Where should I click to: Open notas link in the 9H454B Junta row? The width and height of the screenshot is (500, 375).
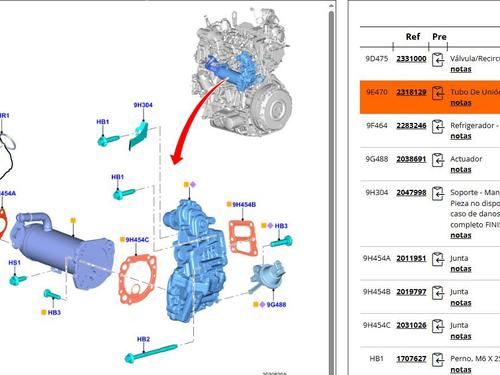461,303
